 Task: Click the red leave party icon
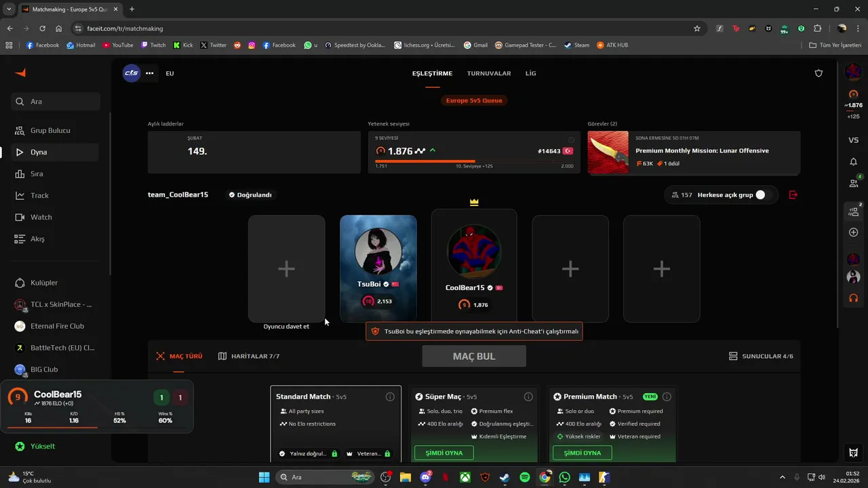[x=793, y=195]
